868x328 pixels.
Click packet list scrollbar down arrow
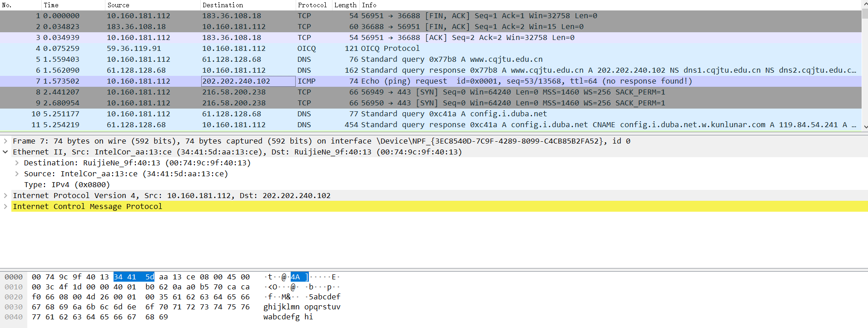pos(865,127)
